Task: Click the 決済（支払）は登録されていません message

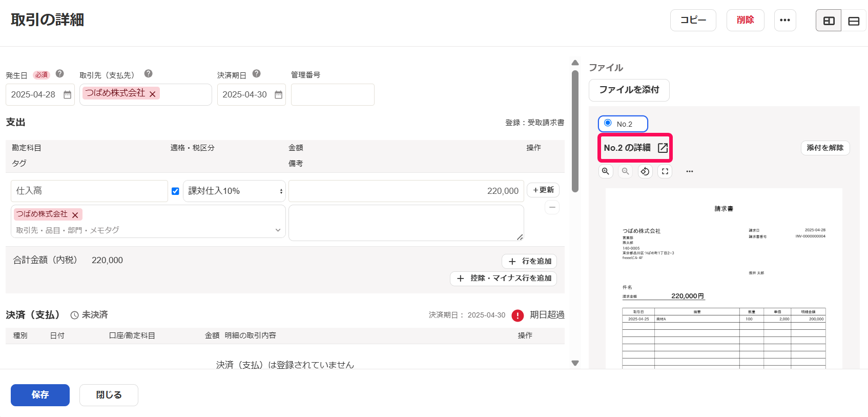Action: pyautogui.click(x=285, y=365)
